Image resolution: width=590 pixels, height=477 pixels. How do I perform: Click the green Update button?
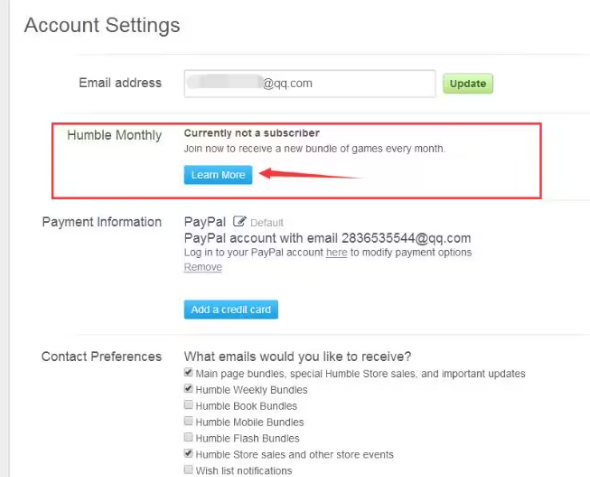[x=468, y=84]
